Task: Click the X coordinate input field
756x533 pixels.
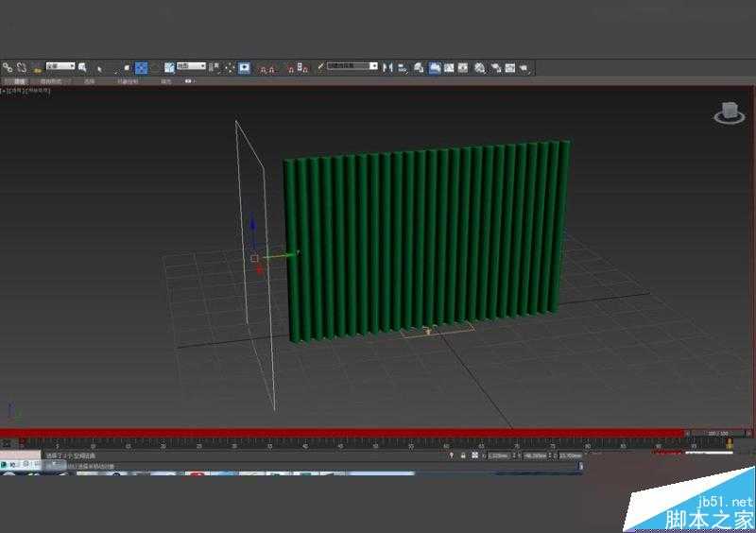Action: coord(499,456)
